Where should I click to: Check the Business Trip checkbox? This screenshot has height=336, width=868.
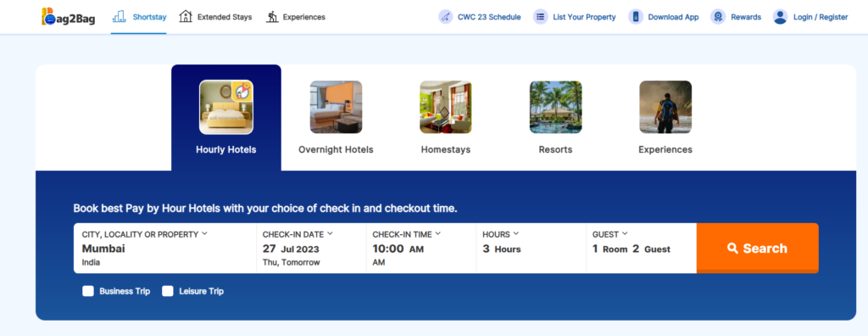[88, 291]
